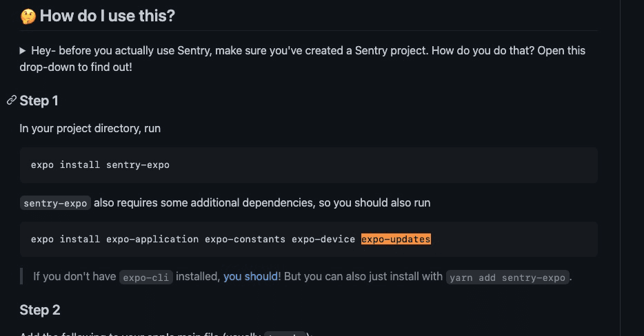The width and height of the screenshot is (644, 336).
Task: Click the blockquote bar beside the expo-cli note
Action: pos(21,277)
